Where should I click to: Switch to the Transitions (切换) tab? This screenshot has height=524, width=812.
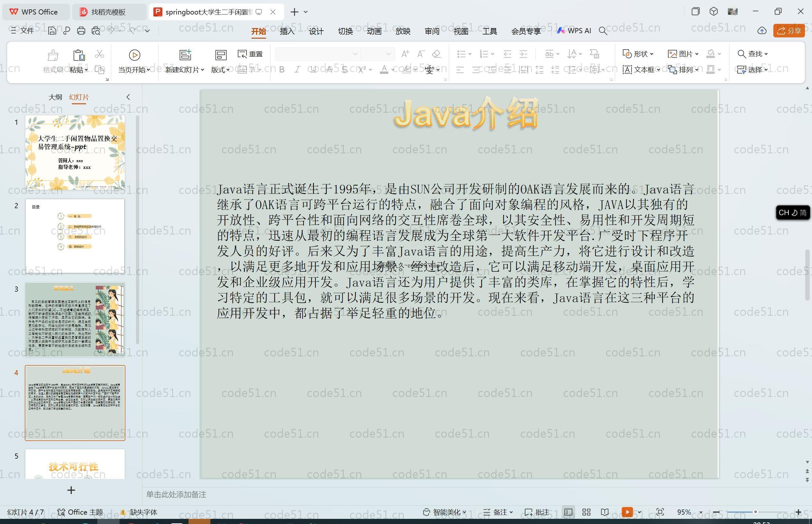click(x=345, y=31)
